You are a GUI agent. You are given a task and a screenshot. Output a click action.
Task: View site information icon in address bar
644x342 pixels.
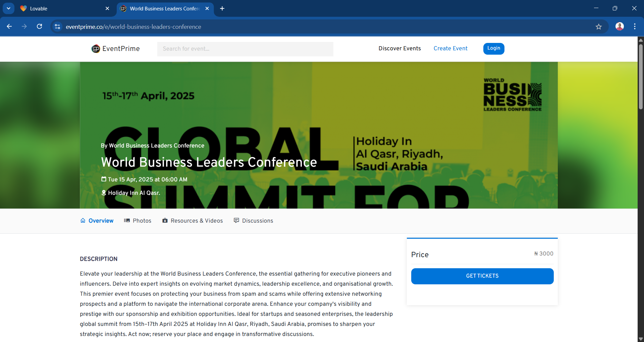58,26
